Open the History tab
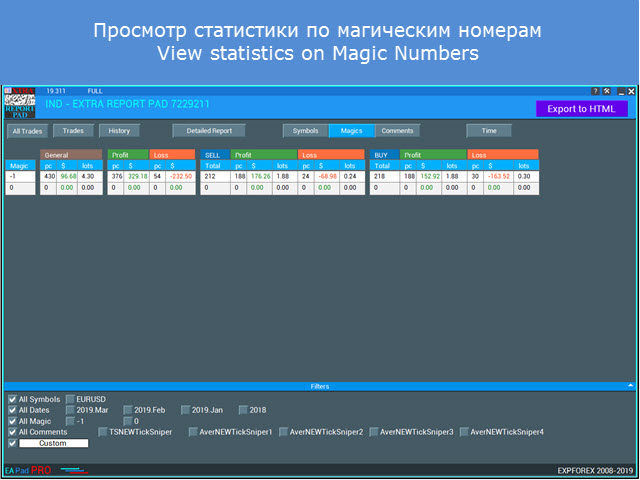The image size is (640, 480). click(119, 130)
